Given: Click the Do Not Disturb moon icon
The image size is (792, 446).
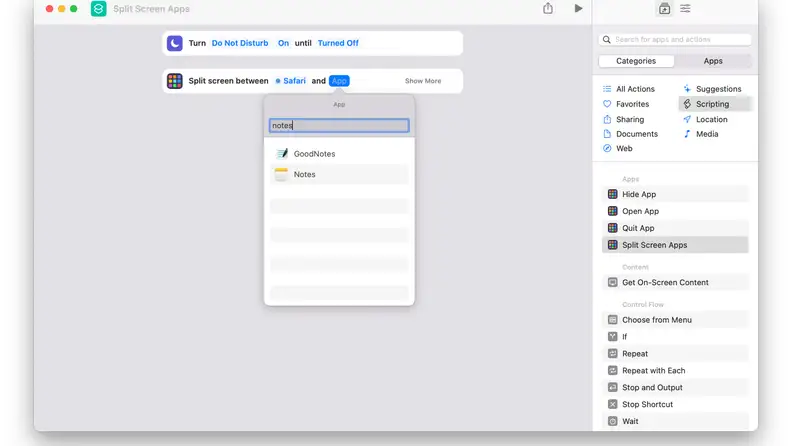Looking at the screenshot, I should click(x=175, y=43).
